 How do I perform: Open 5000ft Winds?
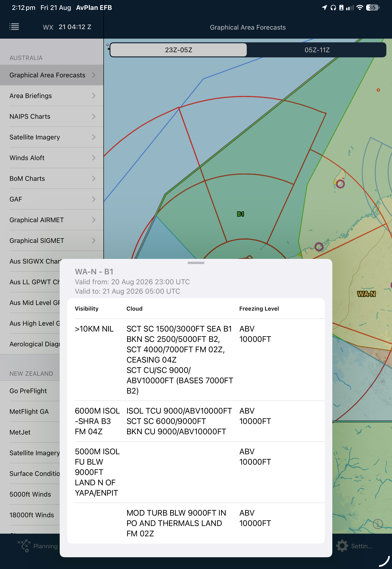coord(30,494)
